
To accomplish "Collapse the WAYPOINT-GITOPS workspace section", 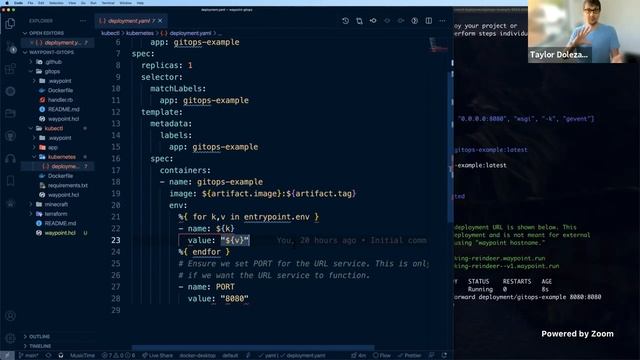I will click(x=51, y=52).
